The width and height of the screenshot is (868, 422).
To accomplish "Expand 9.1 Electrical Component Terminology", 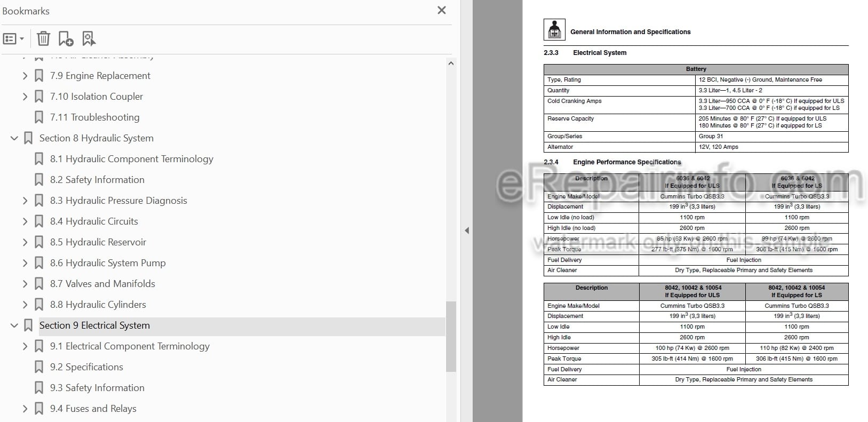I will 25,346.
